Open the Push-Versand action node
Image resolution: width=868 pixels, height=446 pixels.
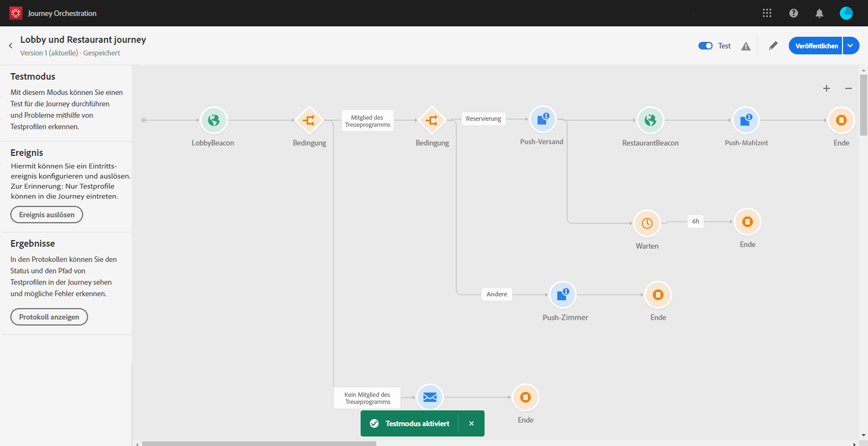tap(542, 119)
